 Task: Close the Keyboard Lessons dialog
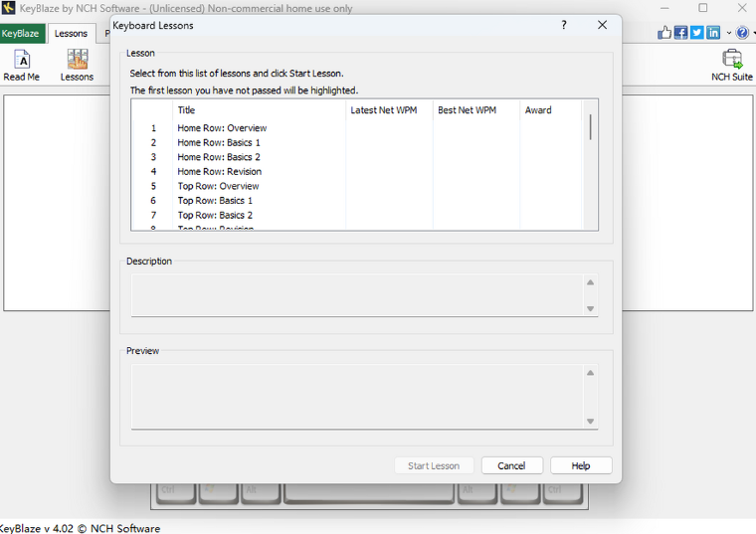(602, 25)
